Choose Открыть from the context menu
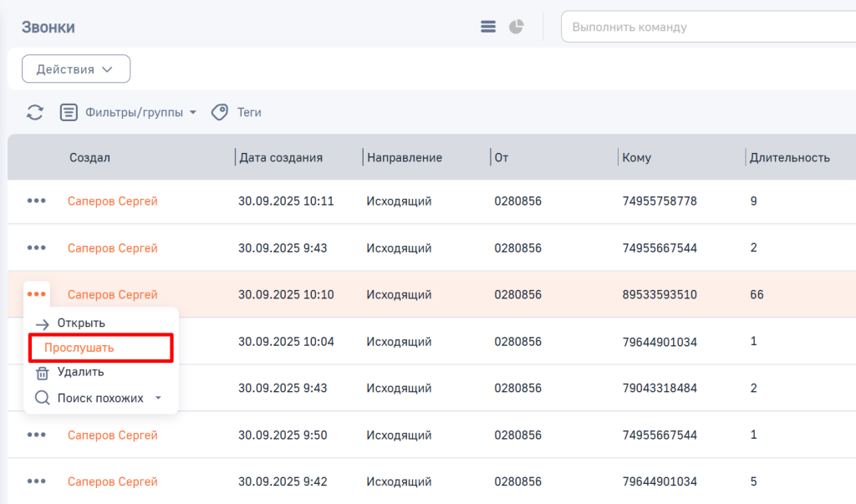This screenshot has height=504, width=856. [x=81, y=323]
